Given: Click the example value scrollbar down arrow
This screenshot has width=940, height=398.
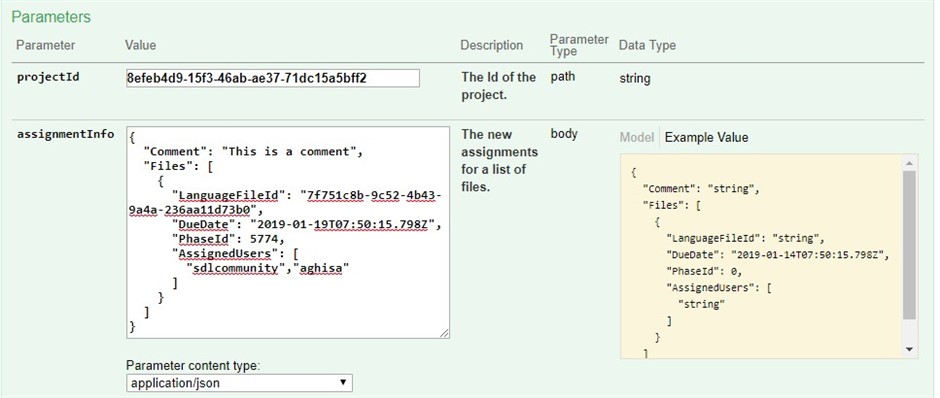Looking at the screenshot, I should (x=909, y=349).
